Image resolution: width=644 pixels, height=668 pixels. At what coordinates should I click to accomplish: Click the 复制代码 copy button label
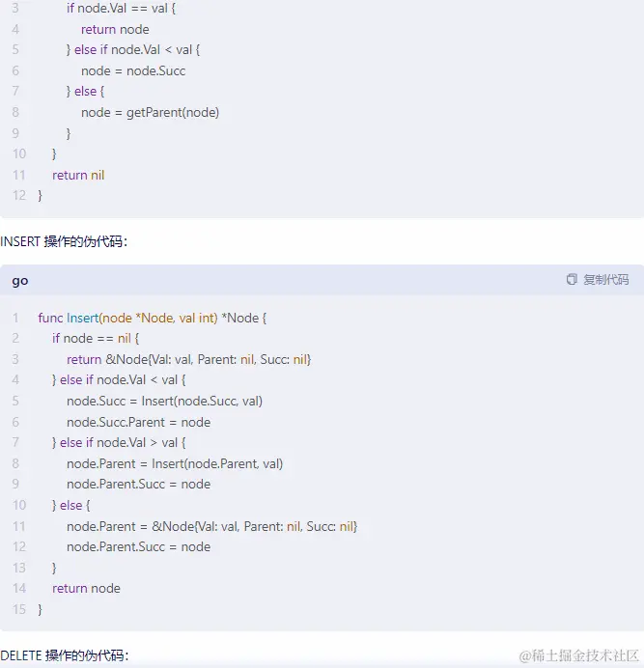605,280
